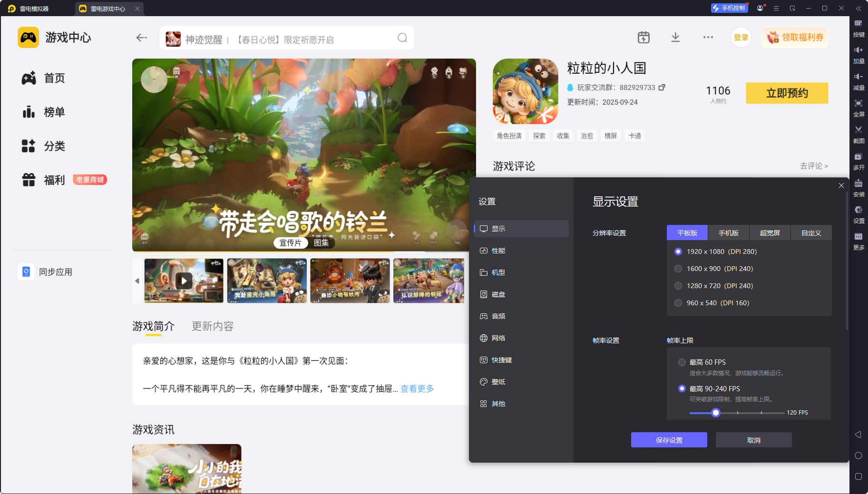
Task: Go to 首页 home in game center
Action: click(x=43, y=78)
